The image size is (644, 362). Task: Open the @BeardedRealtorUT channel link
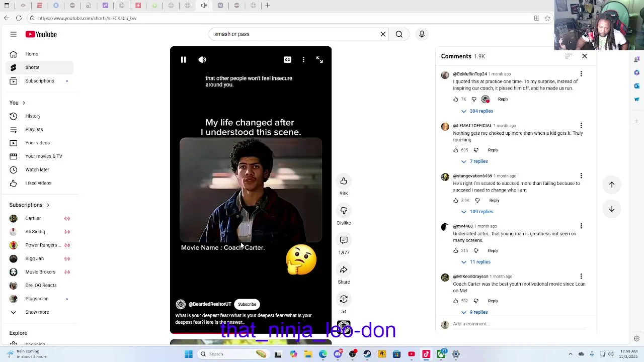coord(210,304)
